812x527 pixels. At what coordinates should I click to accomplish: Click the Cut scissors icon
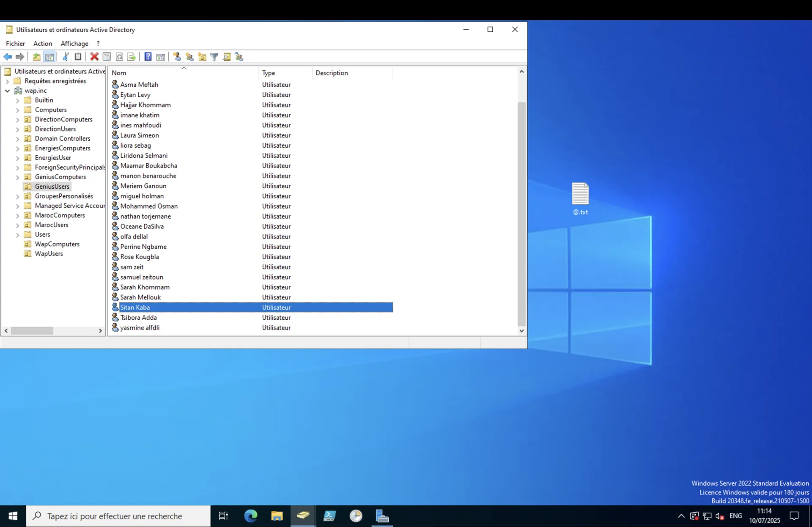pyautogui.click(x=66, y=57)
